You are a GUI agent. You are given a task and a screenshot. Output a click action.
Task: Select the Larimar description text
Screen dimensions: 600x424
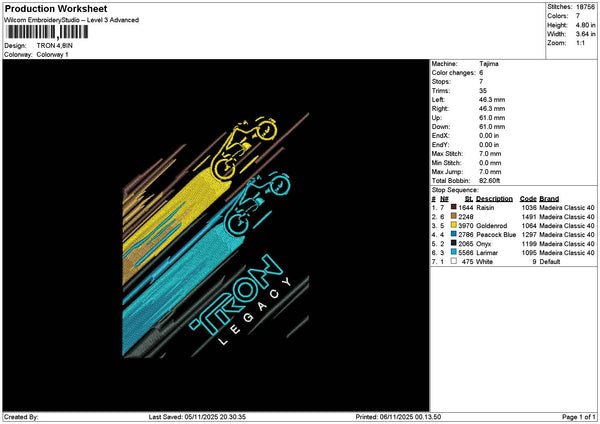[x=487, y=253]
